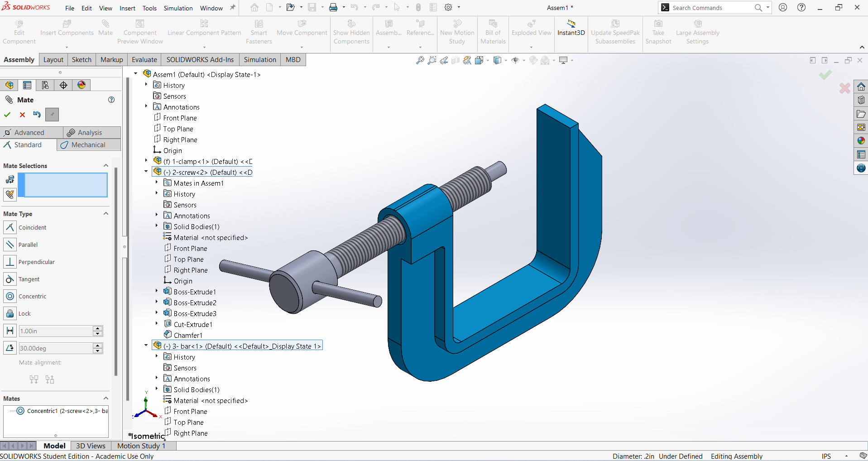
Task: Click the Options gear icon
Action: 448,7
